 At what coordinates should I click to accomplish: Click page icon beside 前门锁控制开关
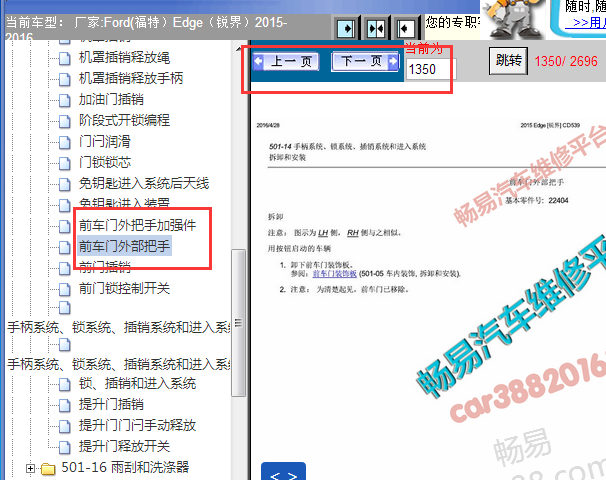(65, 289)
